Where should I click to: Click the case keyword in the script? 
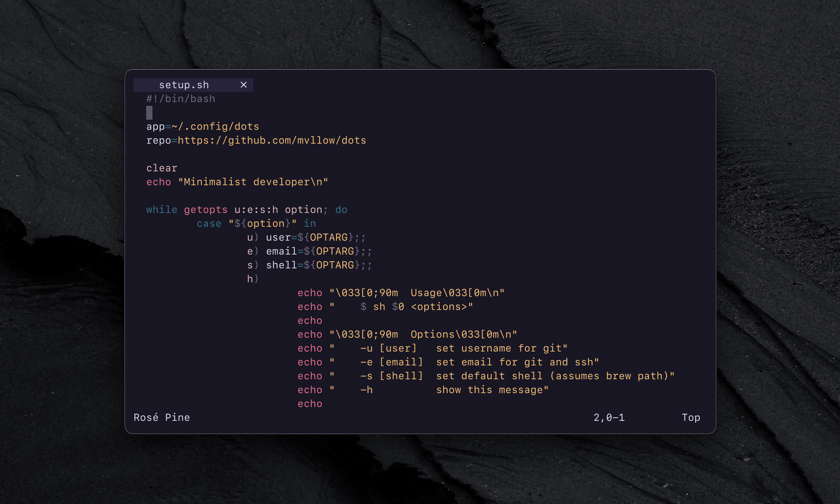(209, 223)
